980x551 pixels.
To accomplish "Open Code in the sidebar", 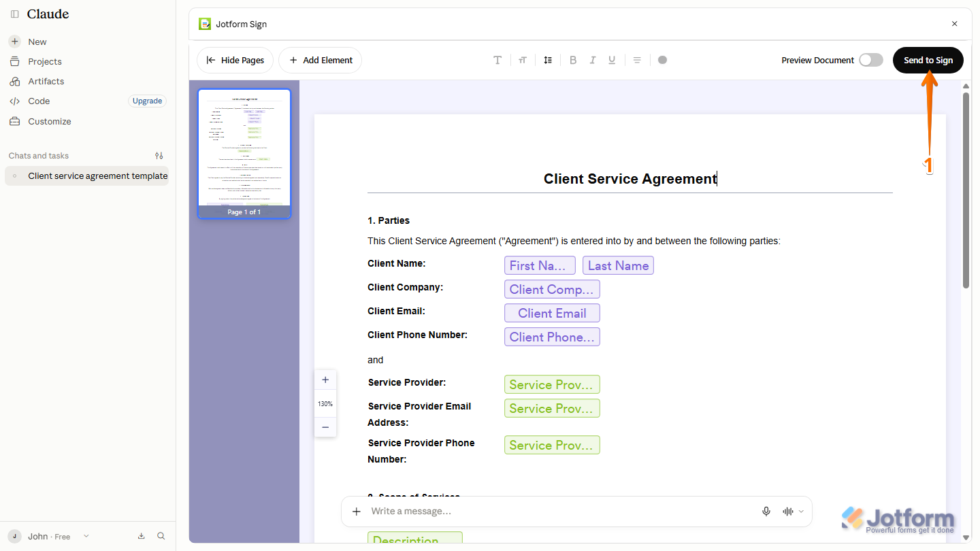I will 39,101.
